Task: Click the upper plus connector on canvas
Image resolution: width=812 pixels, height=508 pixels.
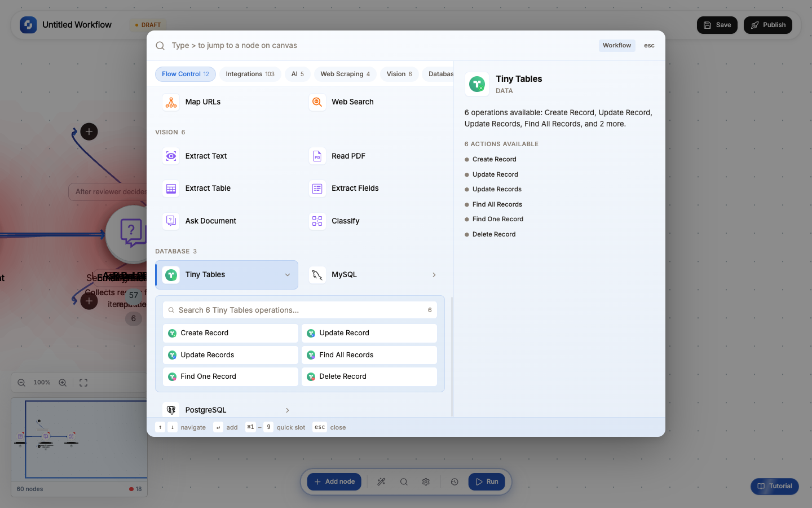Action: click(89, 132)
